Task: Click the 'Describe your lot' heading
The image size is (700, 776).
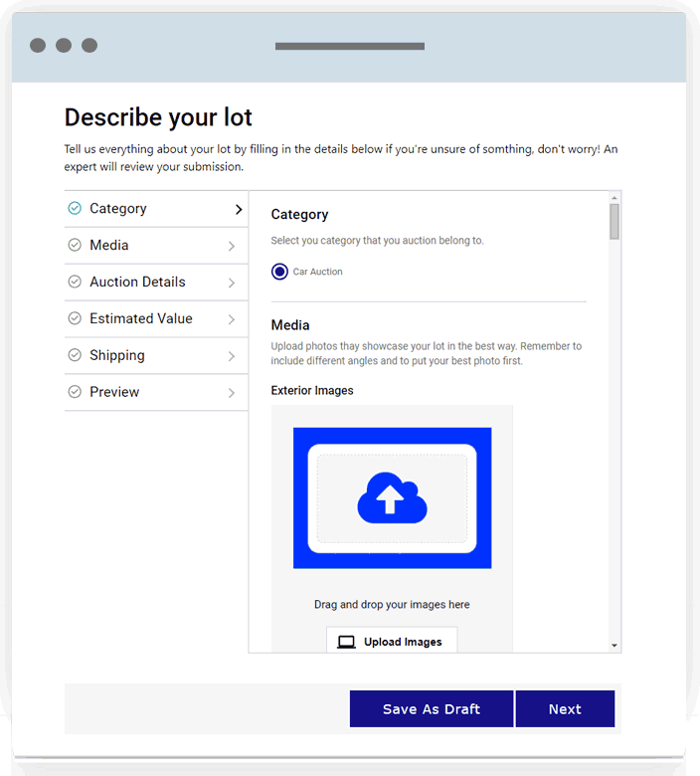Action: click(x=158, y=117)
